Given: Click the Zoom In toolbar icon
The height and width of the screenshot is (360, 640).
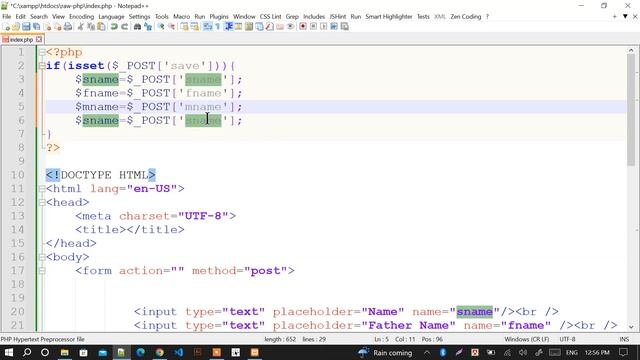Looking at the screenshot, I should (161, 27).
